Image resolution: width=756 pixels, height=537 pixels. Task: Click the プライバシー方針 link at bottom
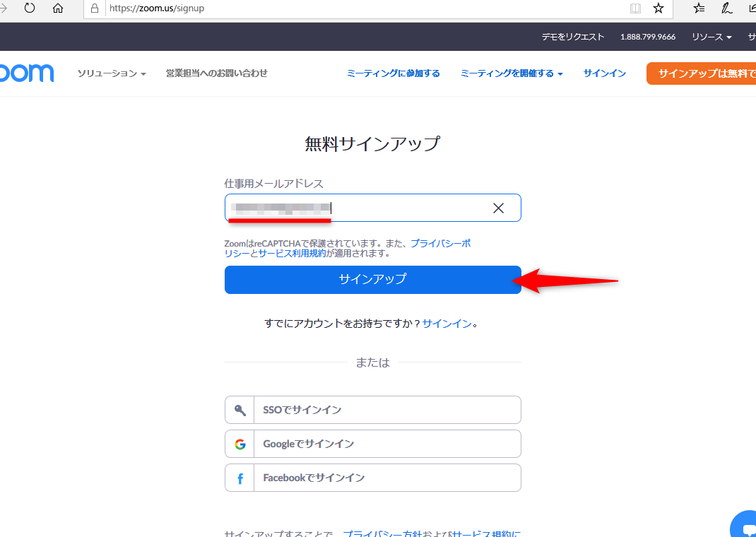tap(382, 533)
